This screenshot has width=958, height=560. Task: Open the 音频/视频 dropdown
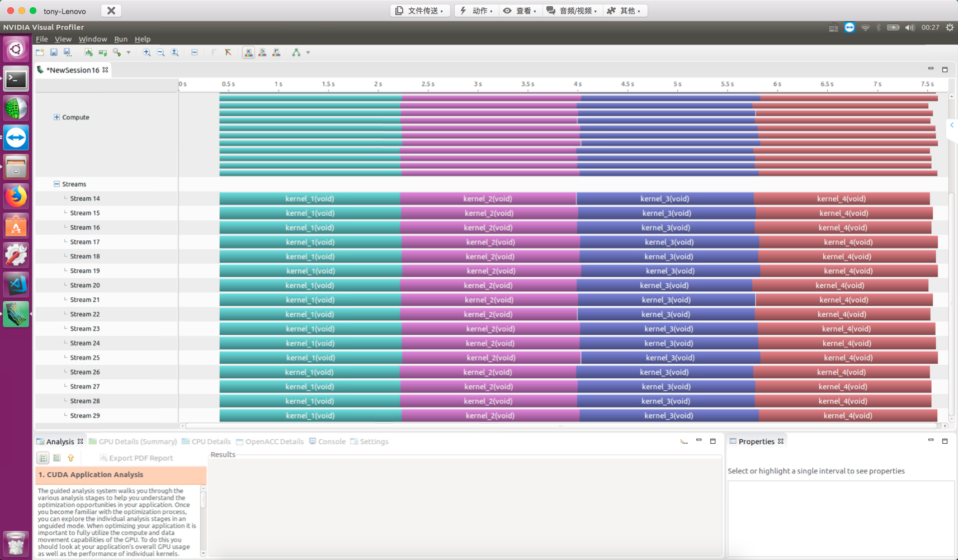[x=572, y=11]
